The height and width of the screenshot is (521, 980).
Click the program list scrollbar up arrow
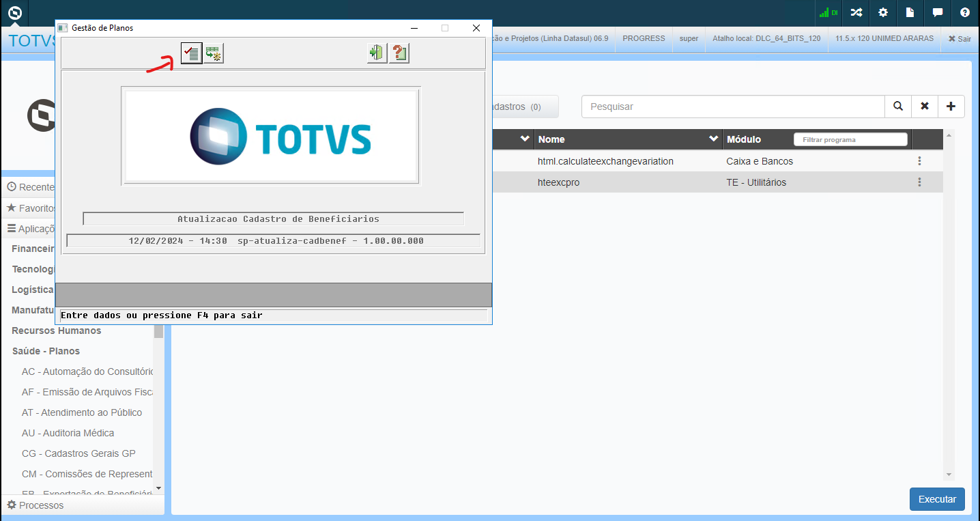(x=948, y=135)
